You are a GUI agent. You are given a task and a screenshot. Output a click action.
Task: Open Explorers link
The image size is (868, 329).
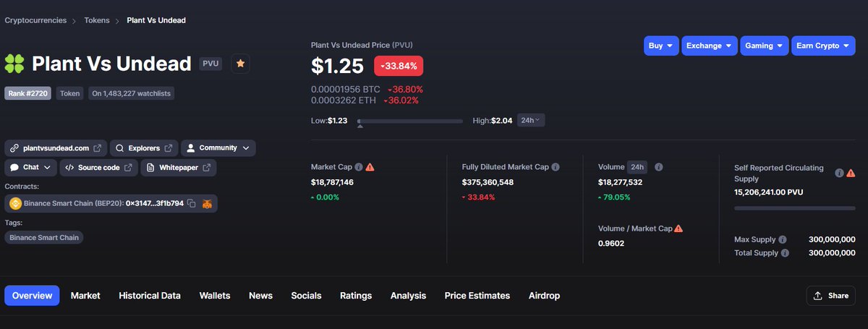point(144,148)
